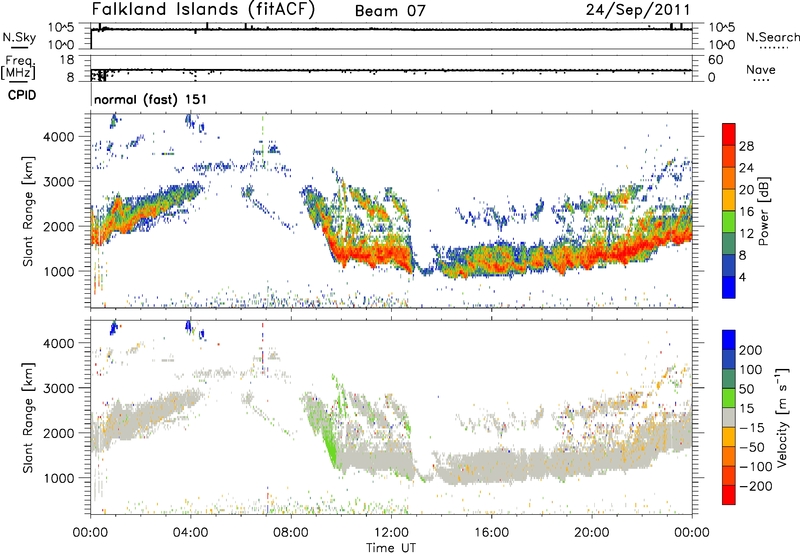Click the '12:00' time tick label

click(x=391, y=533)
